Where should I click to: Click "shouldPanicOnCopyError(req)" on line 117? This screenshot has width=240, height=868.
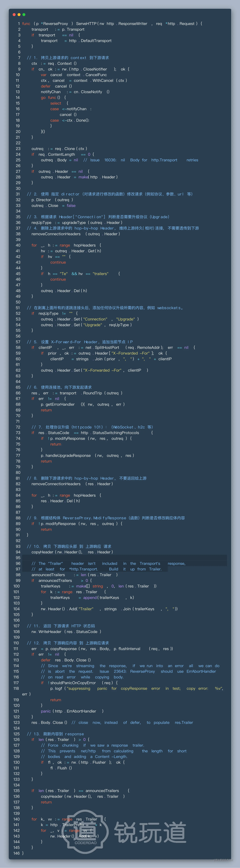pos(82,683)
